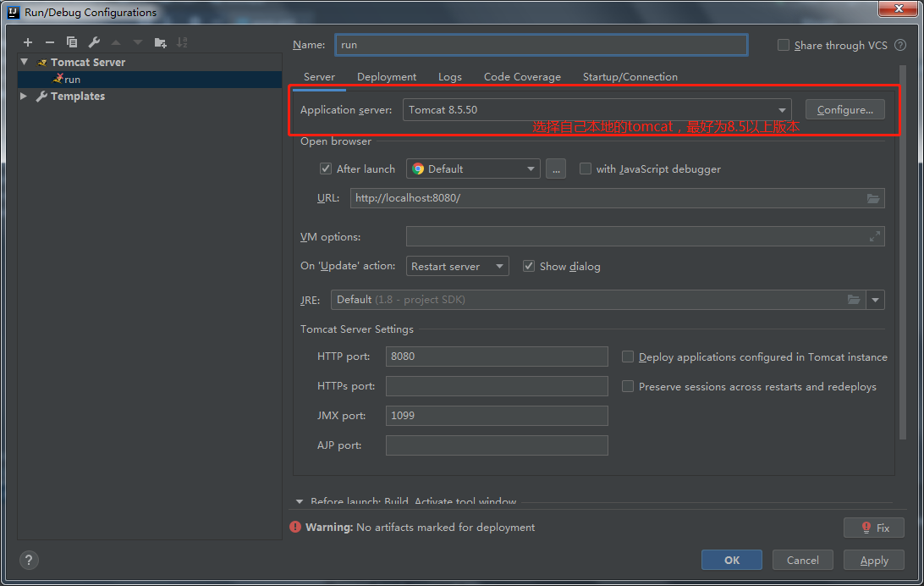Open Edit Templates wrench icon in toolbar
Screen dimensions: 924x586
click(94, 42)
